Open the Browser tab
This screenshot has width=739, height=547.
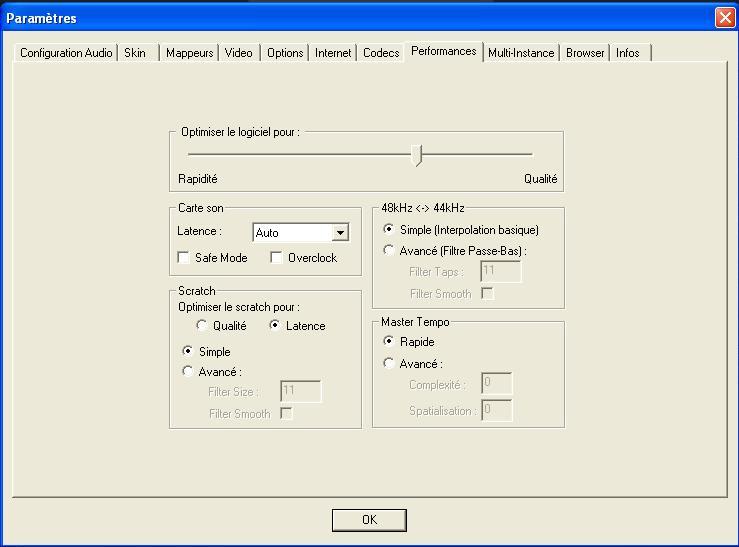[x=585, y=53]
